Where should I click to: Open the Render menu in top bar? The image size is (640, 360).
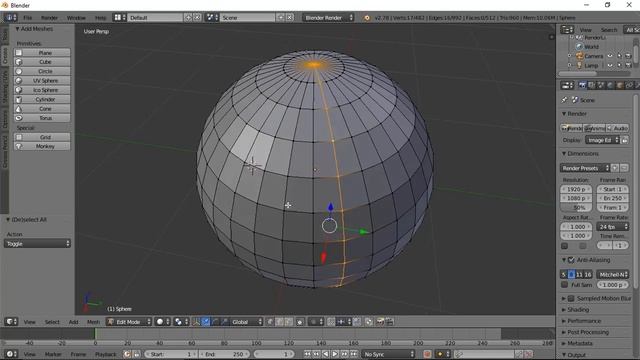point(49,18)
